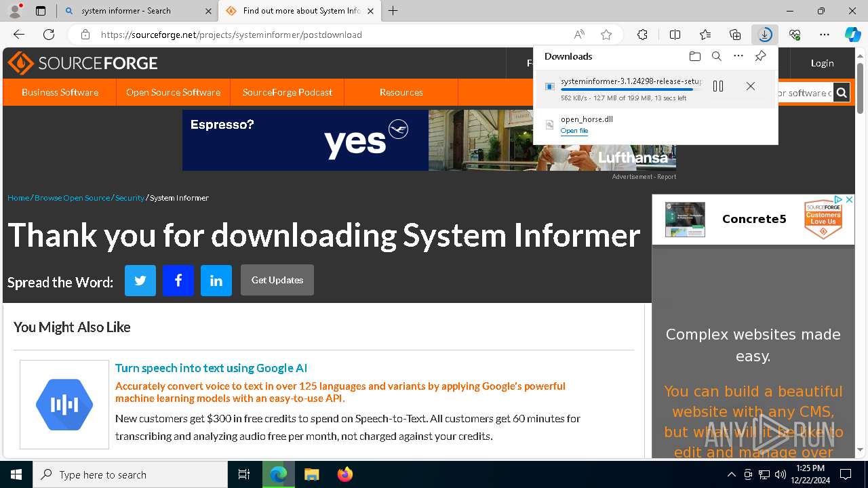
Task: Open downloads folder icon in panel
Action: point(694,56)
